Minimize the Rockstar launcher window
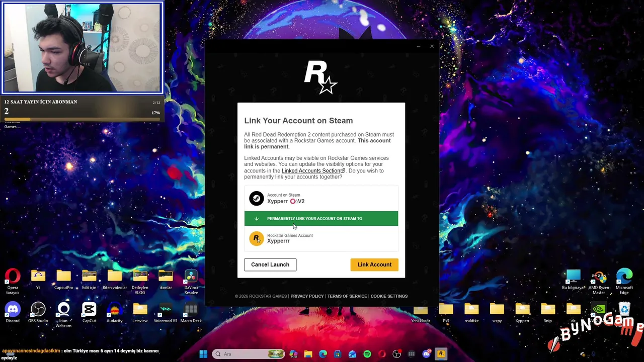The height and width of the screenshot is (362, 644). click(x=419, y=46)
